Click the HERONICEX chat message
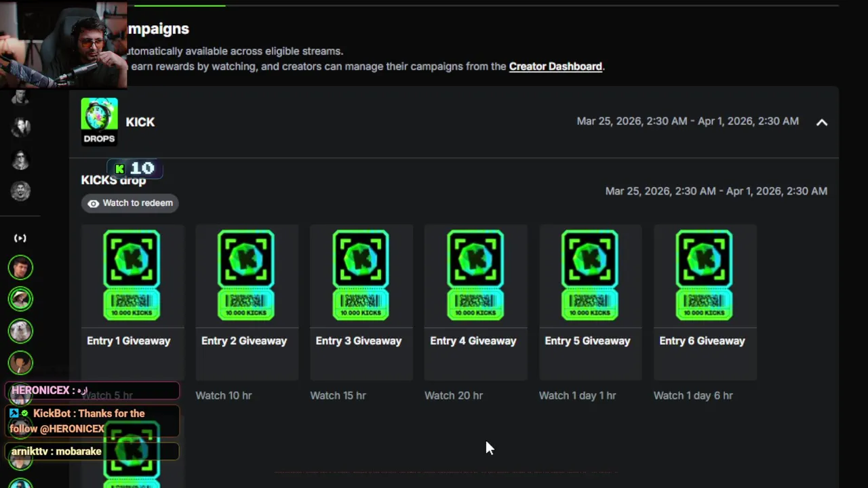Image resolution: width=868 pixels, height=488 pixels. click(92, 390)
